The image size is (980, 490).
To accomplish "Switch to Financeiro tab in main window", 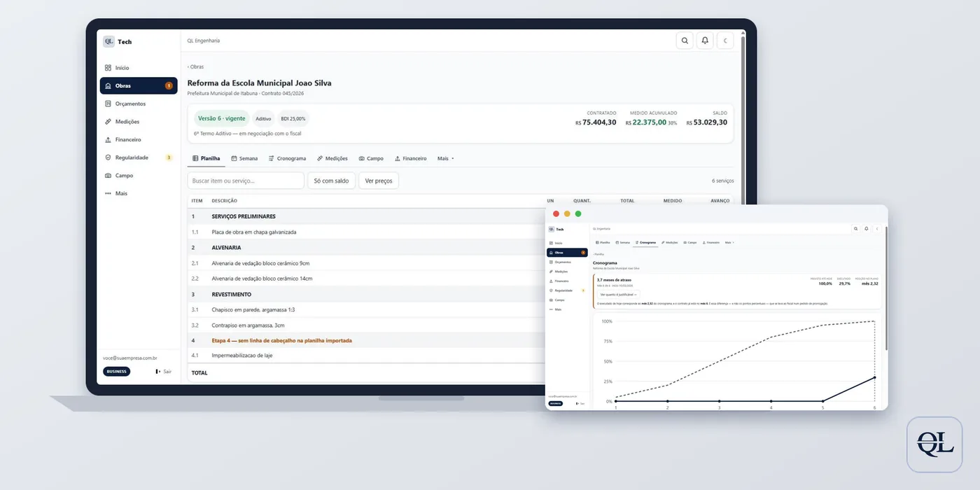I will (x=410, y=158).
